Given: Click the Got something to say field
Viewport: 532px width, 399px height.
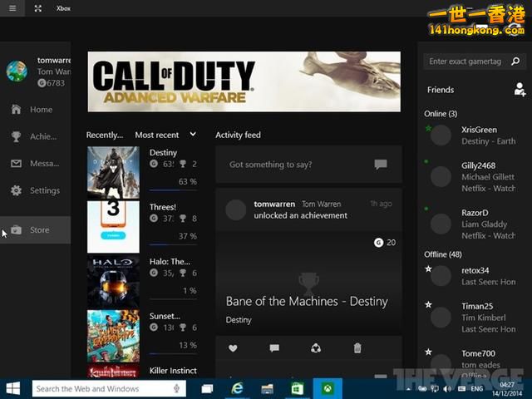Looking at the screenshot, I should coord(308,165).
